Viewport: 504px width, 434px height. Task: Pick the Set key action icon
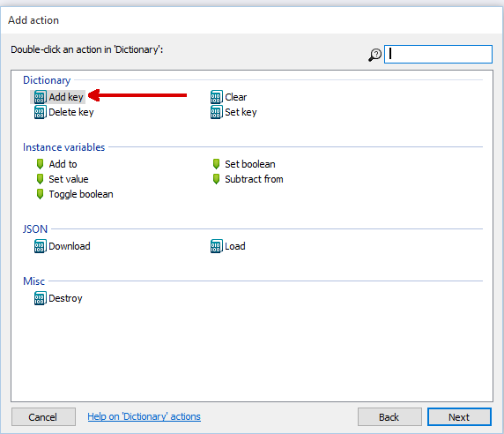(x=217, y=112)
